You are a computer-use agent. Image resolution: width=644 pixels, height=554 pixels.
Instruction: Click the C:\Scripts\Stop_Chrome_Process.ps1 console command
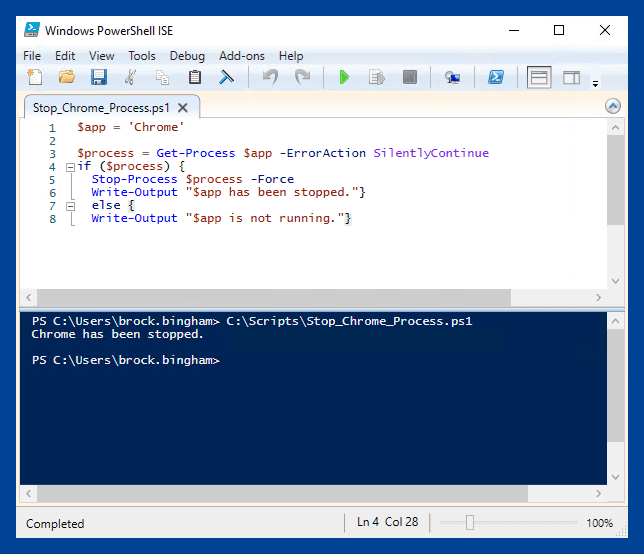point(349,321)
